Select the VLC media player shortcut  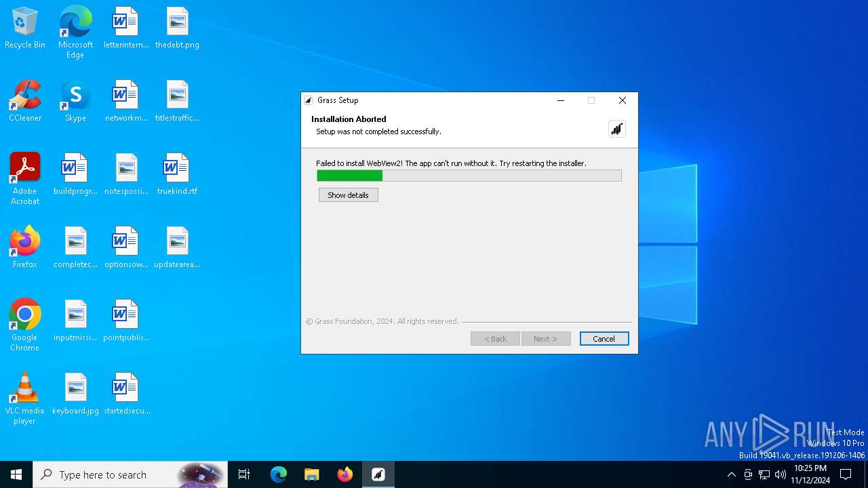pyautogui.click(x=25, y=399)
